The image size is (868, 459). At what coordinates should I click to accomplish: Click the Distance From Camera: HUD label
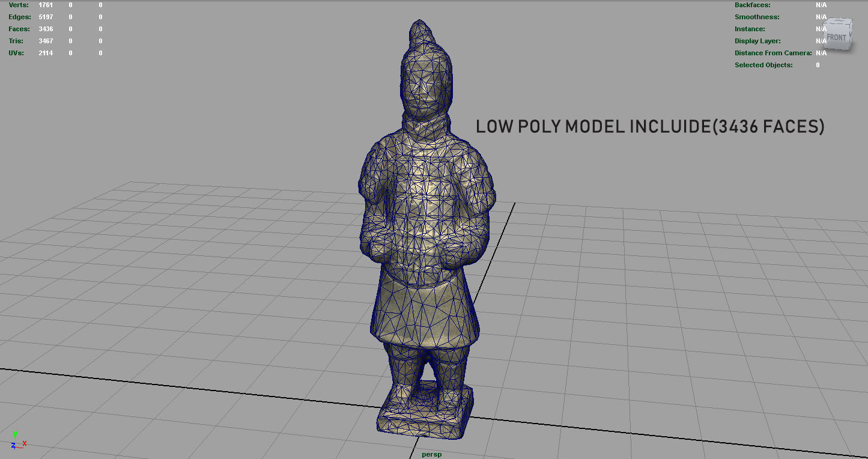coord(773,53)
